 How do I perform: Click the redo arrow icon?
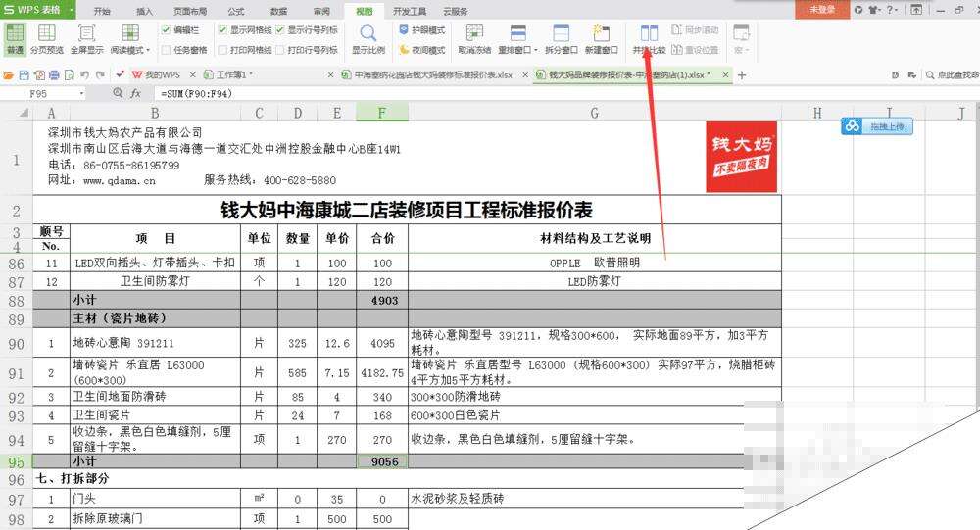click(100, 75)
